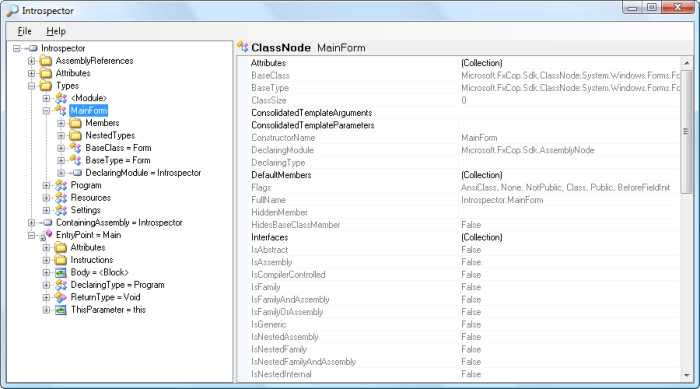Click the property grid scroll up arrow

[x=687, y=63]
